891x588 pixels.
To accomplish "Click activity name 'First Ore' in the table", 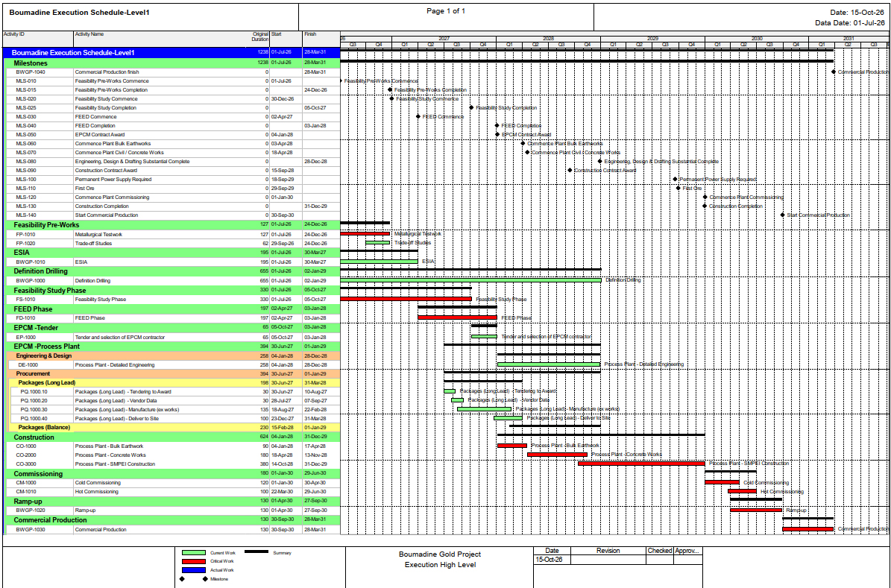I will (85, 188).
